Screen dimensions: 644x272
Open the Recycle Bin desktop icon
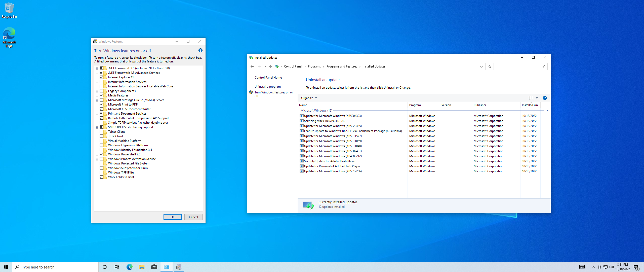click(9, 10)
